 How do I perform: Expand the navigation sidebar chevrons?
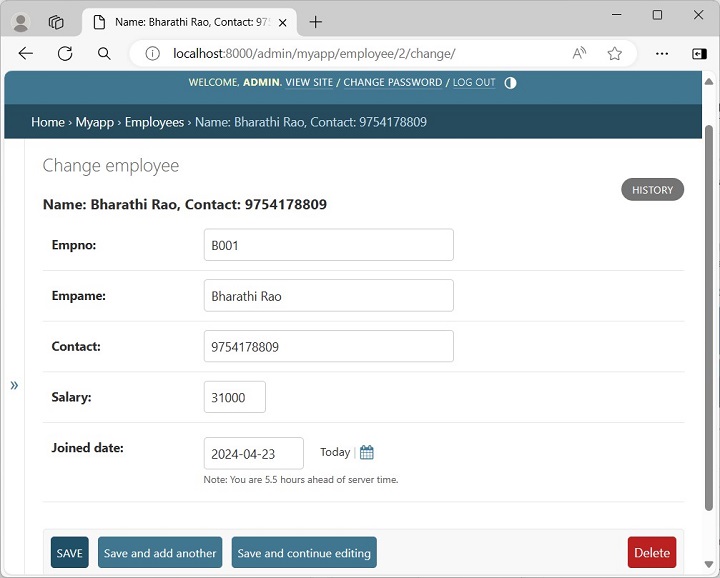[x=14, y=385]
